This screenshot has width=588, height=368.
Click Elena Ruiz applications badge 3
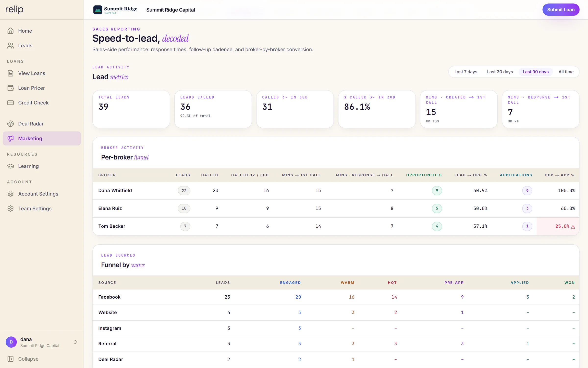(527, 208)
